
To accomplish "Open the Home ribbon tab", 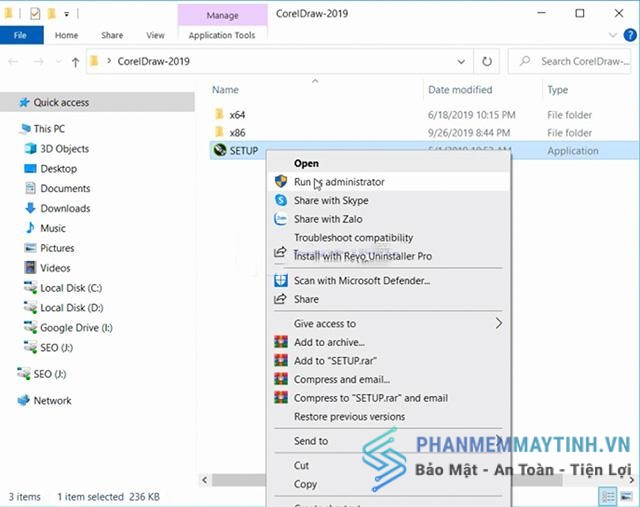I will 67,35.
